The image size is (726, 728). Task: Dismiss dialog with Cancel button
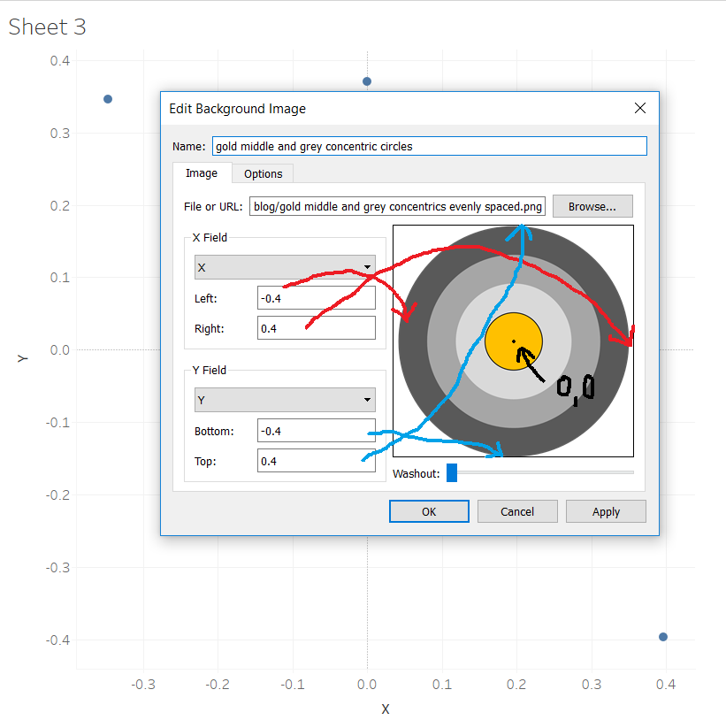click(x=517, y=511)
